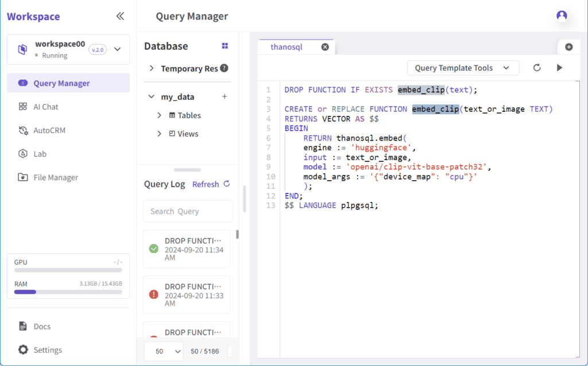Expand the Tables tree node
Image resolution: width=588 pixels, height=366 pixels.
pos(160,115)
